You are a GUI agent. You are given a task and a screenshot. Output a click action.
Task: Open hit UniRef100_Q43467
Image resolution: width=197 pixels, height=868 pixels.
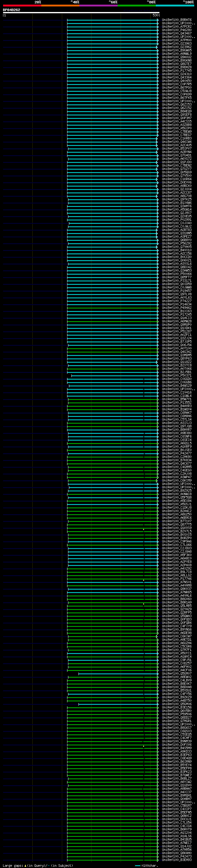(x=177, y=33)
